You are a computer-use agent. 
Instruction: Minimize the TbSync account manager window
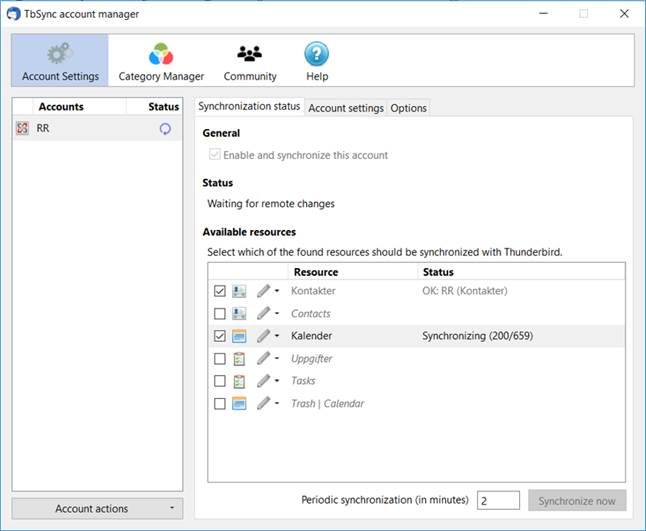pos(543,14)
